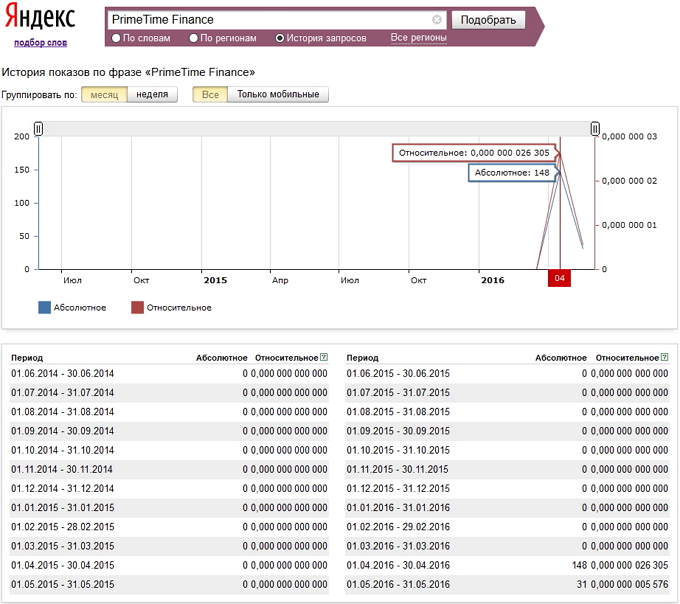Click the 'Апр' axis label

click(280, 280)
